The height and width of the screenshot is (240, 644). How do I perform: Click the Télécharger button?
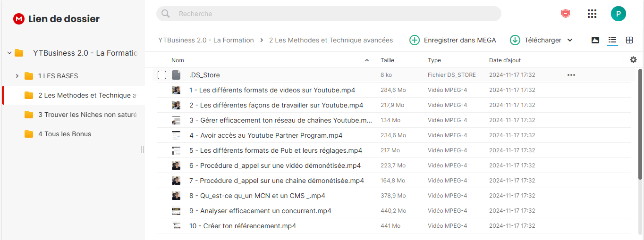pyautogui.click(x=542, y=40)
